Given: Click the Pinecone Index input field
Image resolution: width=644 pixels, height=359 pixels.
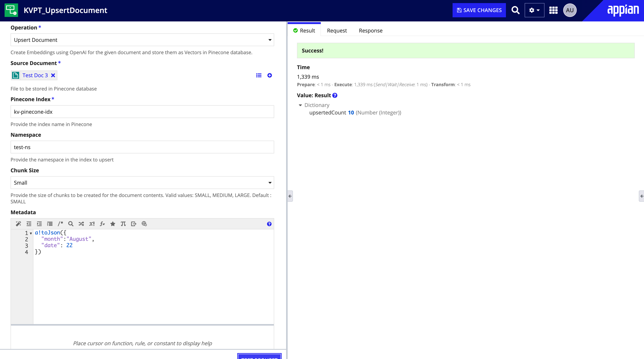Looking at the screenshot, I should pyautogui.click(x=142, y=112).
